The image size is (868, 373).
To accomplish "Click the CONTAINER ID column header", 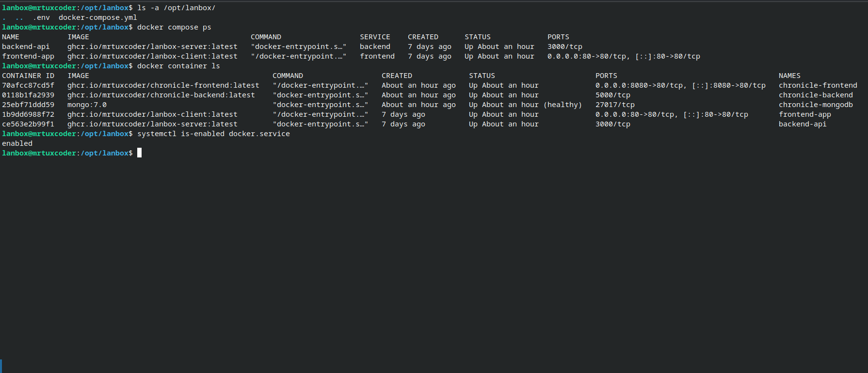I will pos(28,76).
